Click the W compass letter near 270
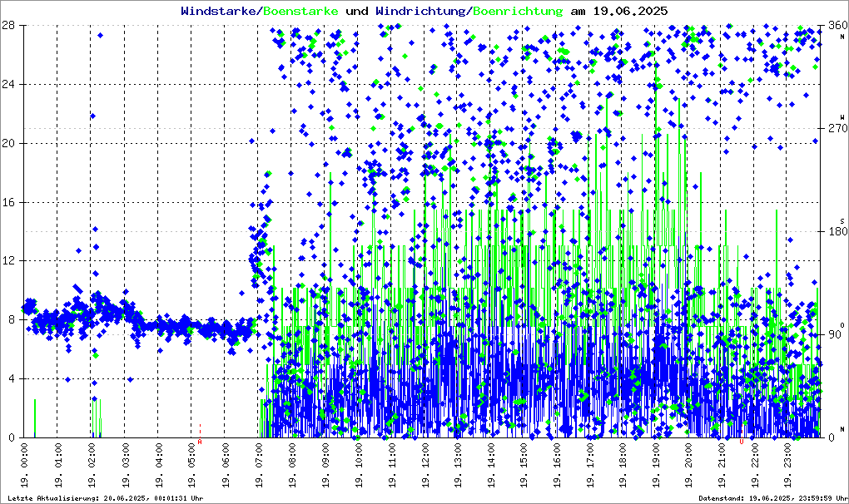Screen dimensions: 849x504 click(842, 117)
